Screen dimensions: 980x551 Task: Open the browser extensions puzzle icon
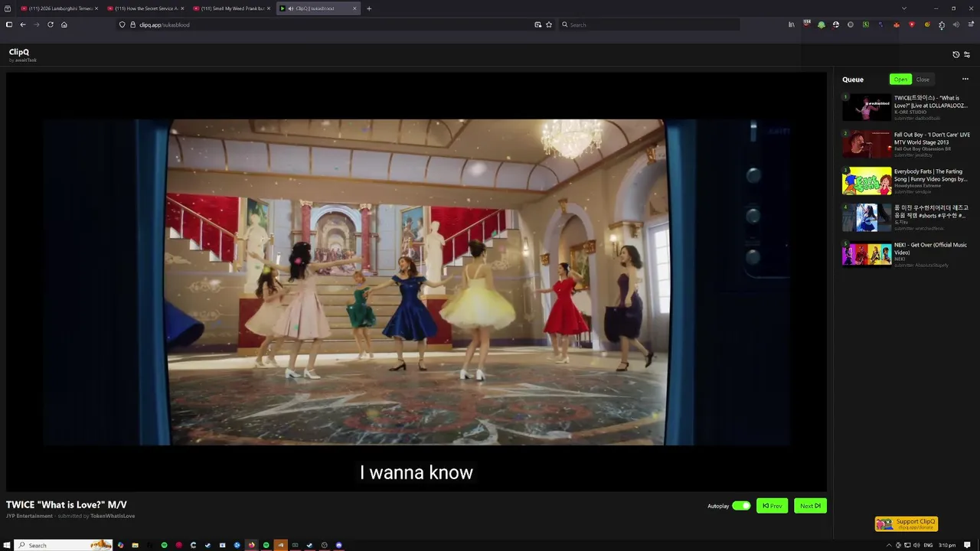point(942,24)
